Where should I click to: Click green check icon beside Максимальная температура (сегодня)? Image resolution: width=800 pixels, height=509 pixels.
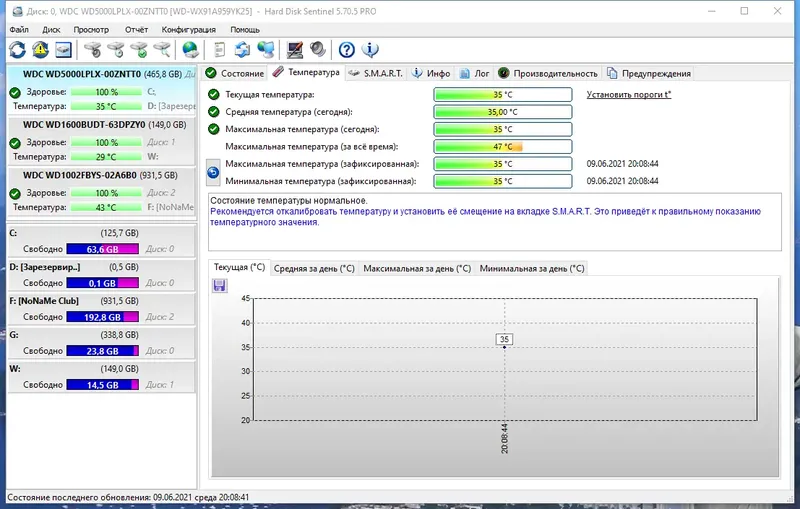(214, 129)
